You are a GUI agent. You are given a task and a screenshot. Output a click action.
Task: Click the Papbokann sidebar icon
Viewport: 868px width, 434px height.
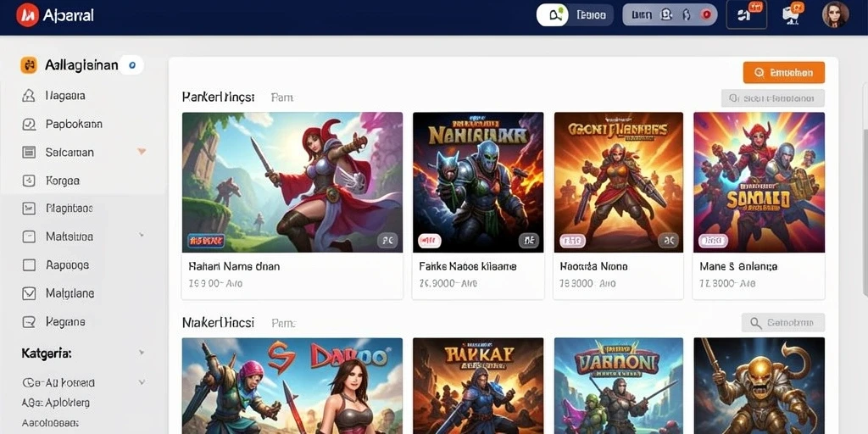tap(29, 124)
